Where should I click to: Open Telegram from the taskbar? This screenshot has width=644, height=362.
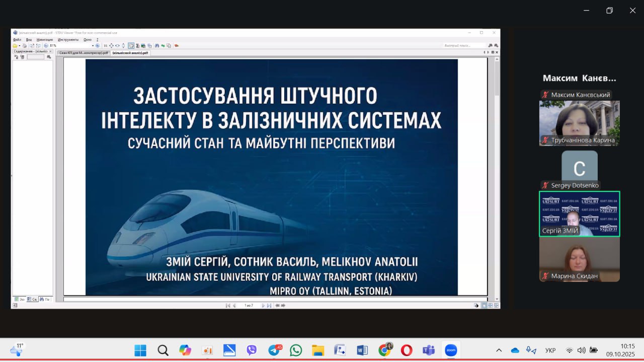[x=274, y=350]
